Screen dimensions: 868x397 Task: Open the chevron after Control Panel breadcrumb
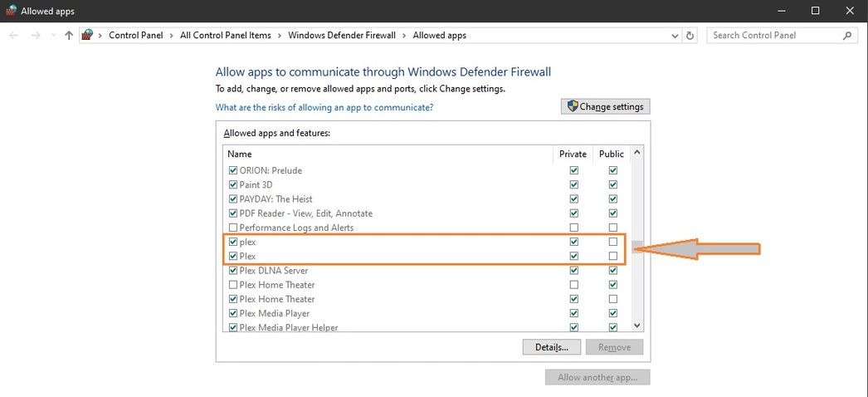[x=172, y=36]
